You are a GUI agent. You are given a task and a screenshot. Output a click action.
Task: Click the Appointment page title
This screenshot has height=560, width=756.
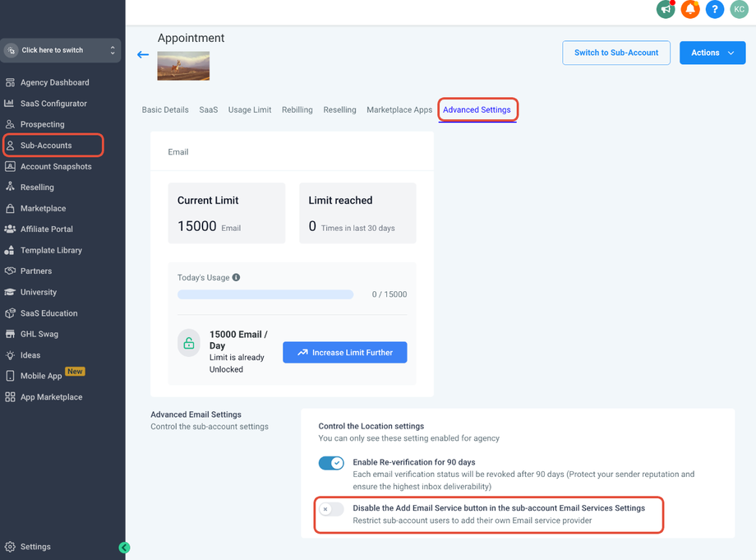pos(191,38)
